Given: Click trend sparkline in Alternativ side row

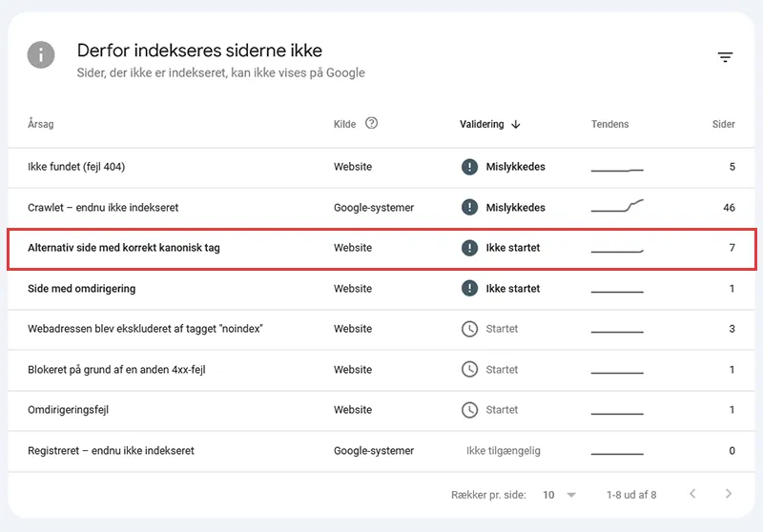Looking at the screenshot, I should (617, 251).
